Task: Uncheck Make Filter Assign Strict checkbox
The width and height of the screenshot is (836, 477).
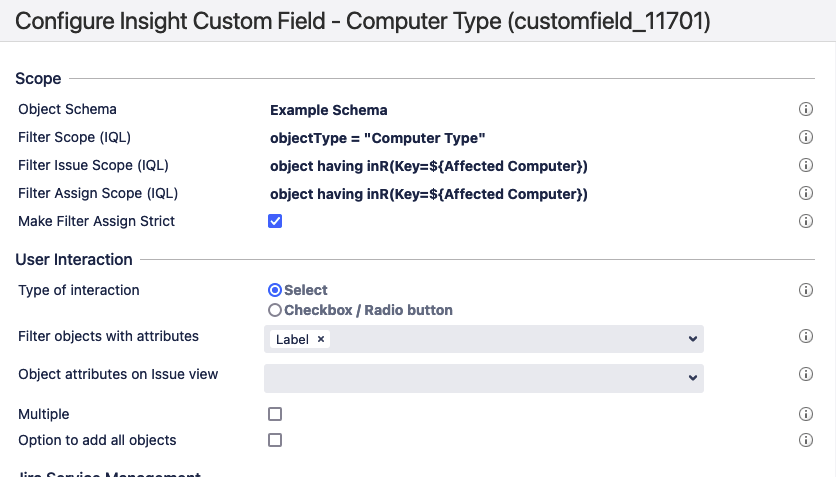Action: (275, 221)
